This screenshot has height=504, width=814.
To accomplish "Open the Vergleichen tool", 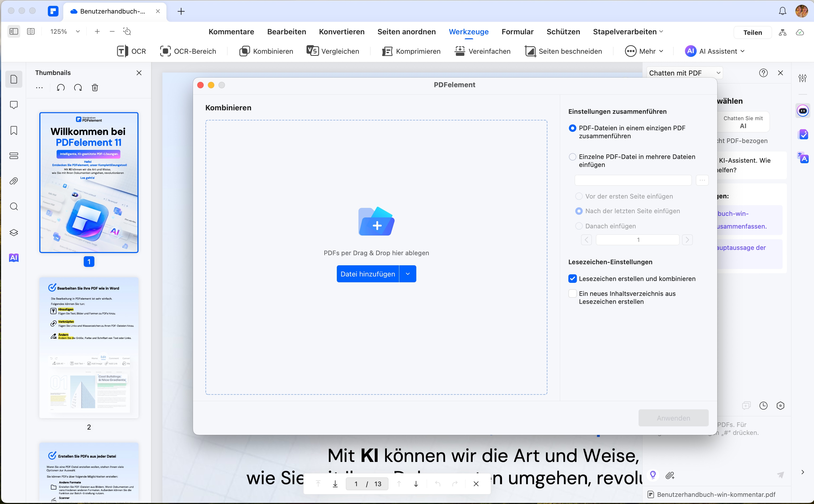I will (333, 51).
